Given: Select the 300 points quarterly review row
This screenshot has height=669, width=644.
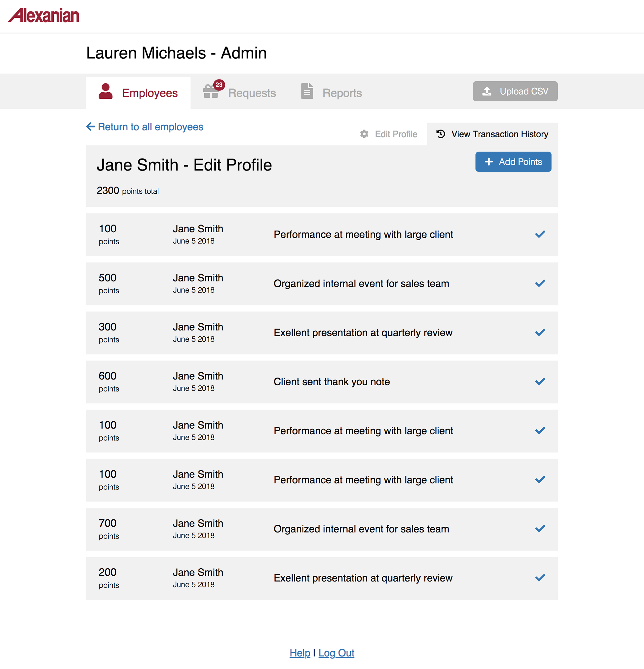Looking at the screenshot, I should 322,333.
